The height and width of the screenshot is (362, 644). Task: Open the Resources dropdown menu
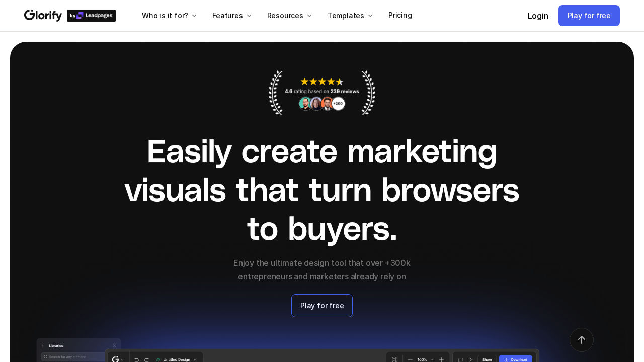click(x=289, y=16)
